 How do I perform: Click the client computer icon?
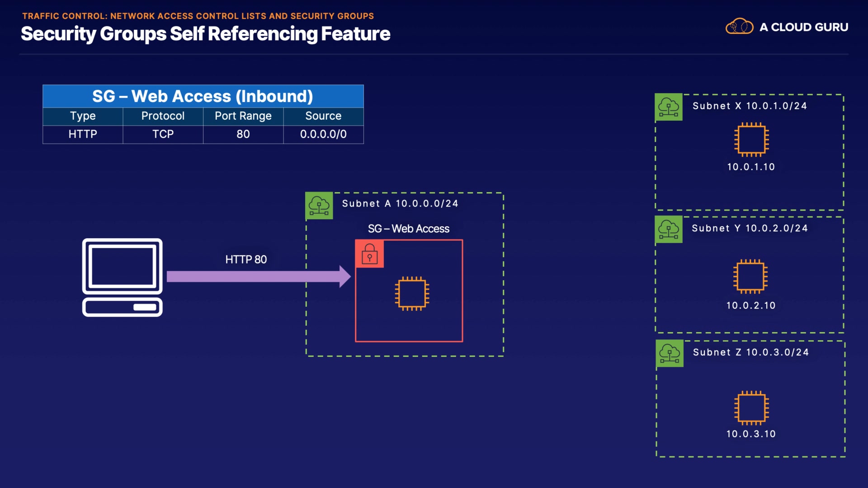(122, 277)
